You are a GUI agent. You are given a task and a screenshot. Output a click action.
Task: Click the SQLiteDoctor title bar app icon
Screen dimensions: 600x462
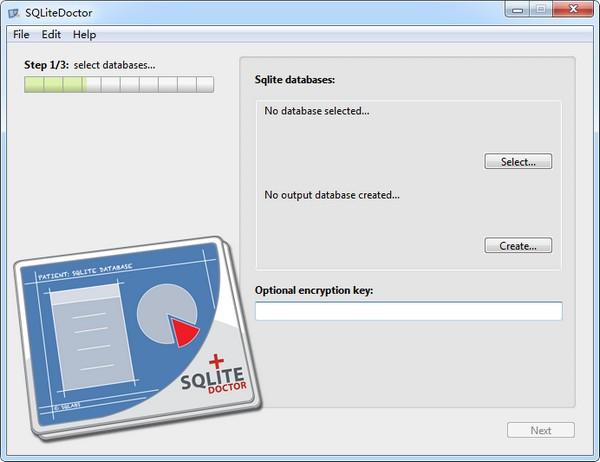(14, 13)
